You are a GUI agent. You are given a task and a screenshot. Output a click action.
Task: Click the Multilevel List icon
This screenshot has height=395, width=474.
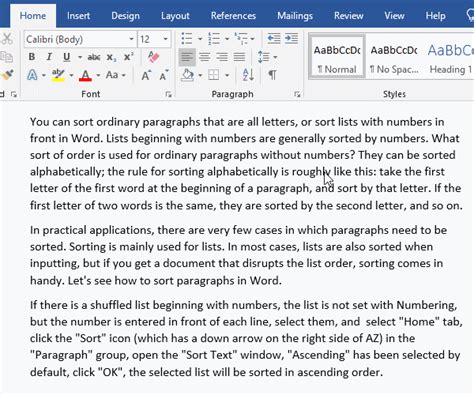click(x=241, y=39)
